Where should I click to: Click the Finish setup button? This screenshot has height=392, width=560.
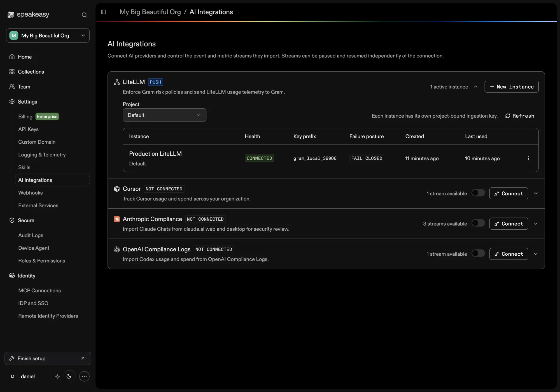point(48,358)
